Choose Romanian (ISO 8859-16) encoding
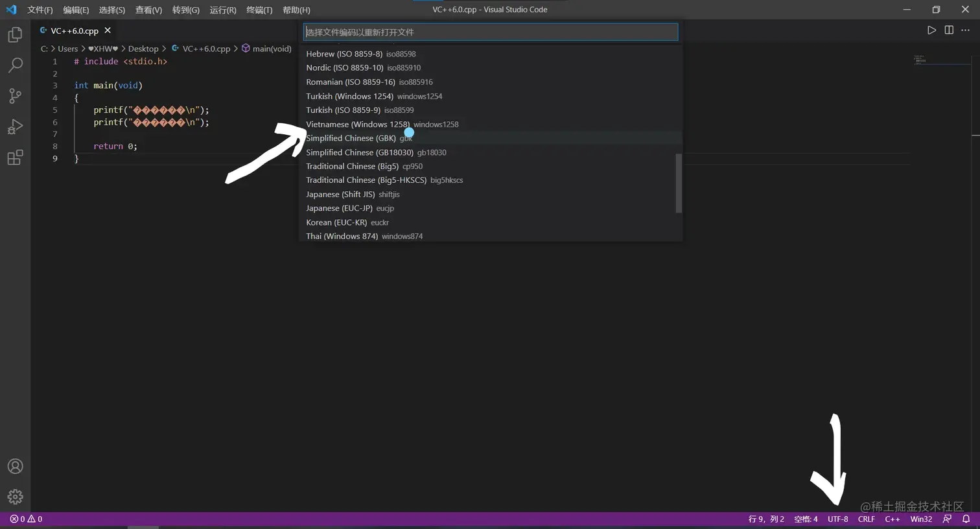980x529 pixels. click(491, 82)
